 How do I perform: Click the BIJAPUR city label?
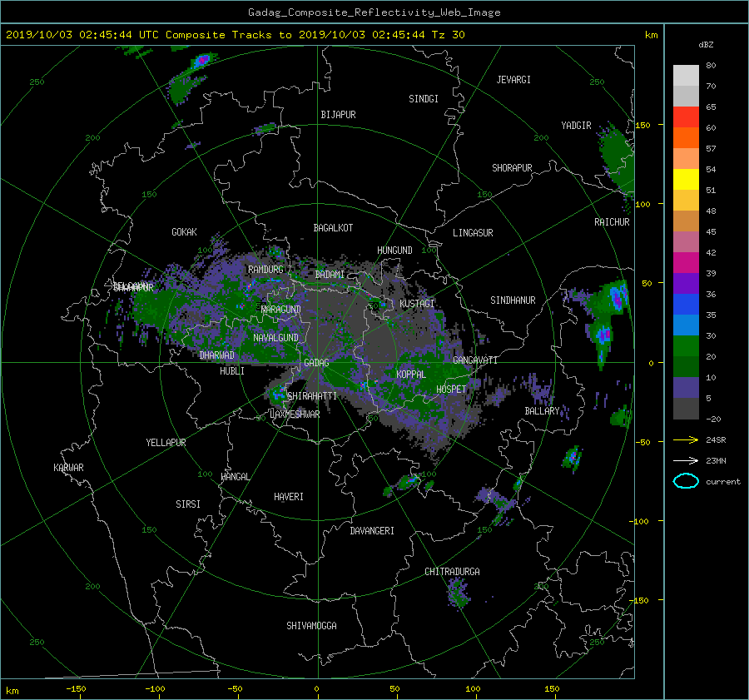click(338, 115)
